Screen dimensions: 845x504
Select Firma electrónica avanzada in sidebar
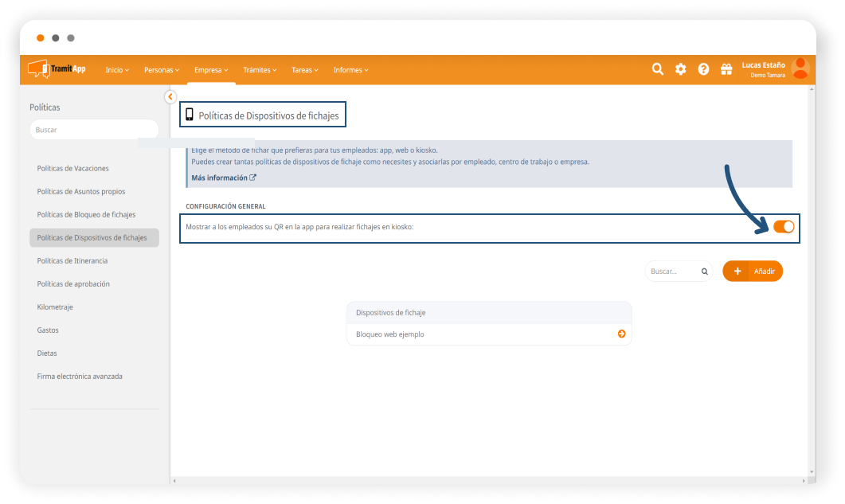click(80, 377)
